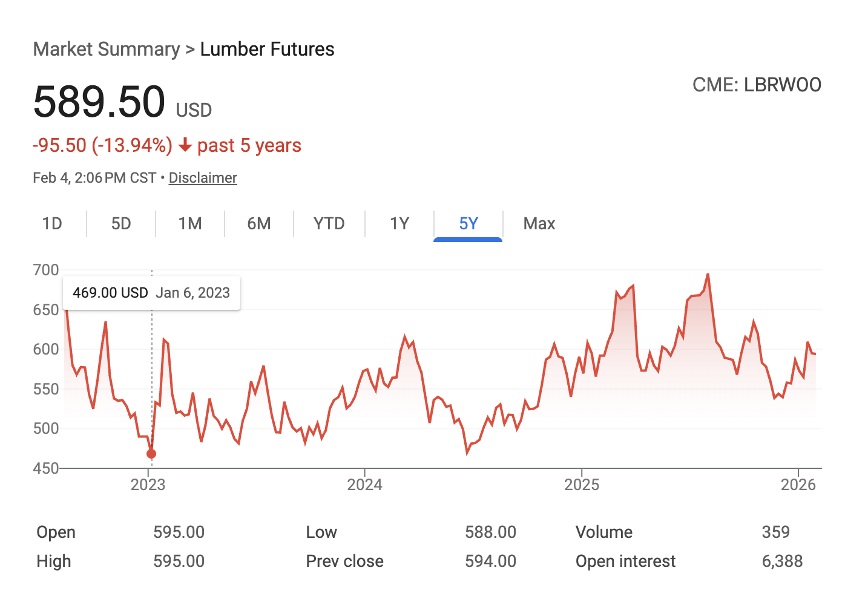Click the 2023 x-axis label
868x599 pixels.
click(148, 485)
